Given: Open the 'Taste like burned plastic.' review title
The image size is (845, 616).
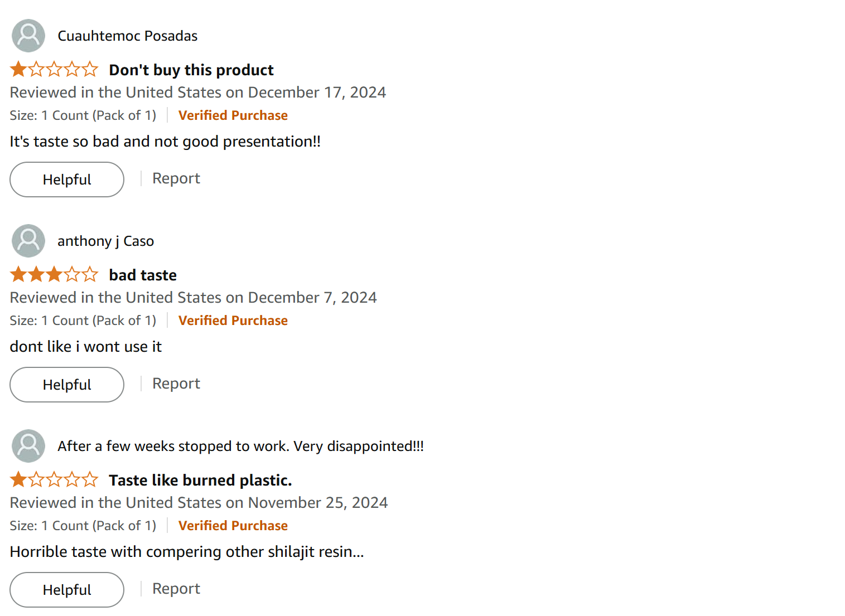Looking at the screenshot, I should click(200, 481).
